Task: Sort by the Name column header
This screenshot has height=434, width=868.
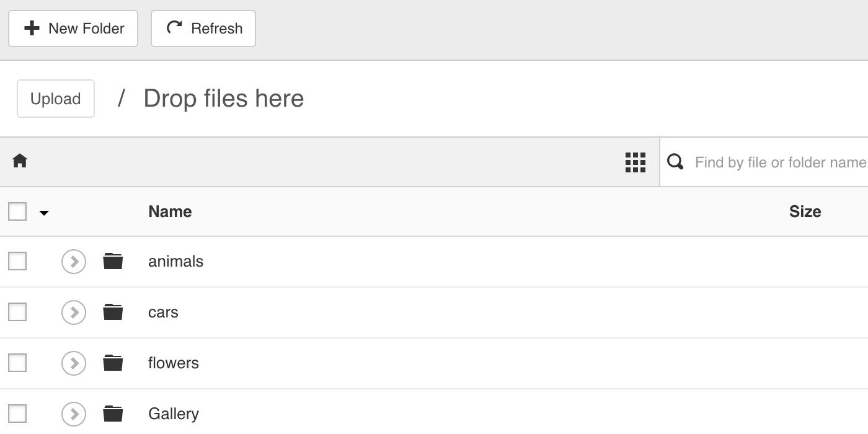Action: pos(170,211)
